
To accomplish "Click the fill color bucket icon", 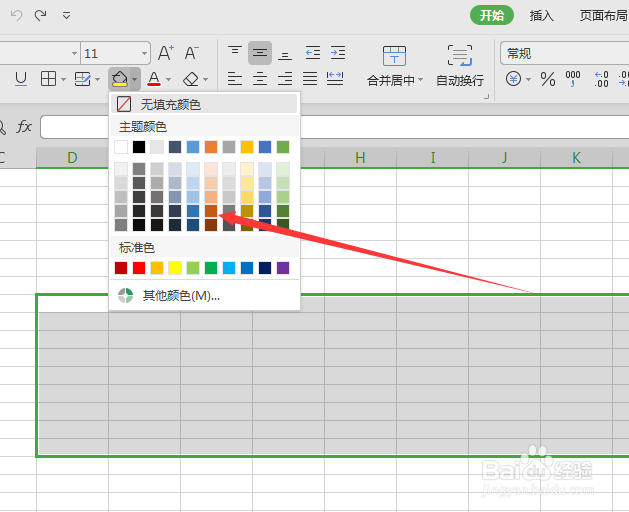I will pos(120,79).
